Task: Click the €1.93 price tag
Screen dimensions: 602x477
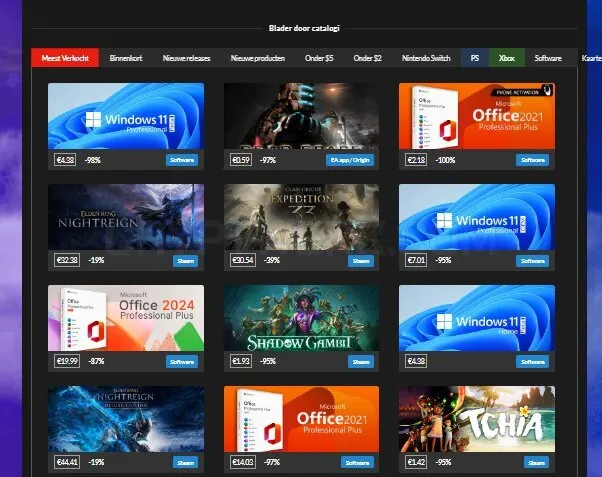Action: (x=241, y=361)
